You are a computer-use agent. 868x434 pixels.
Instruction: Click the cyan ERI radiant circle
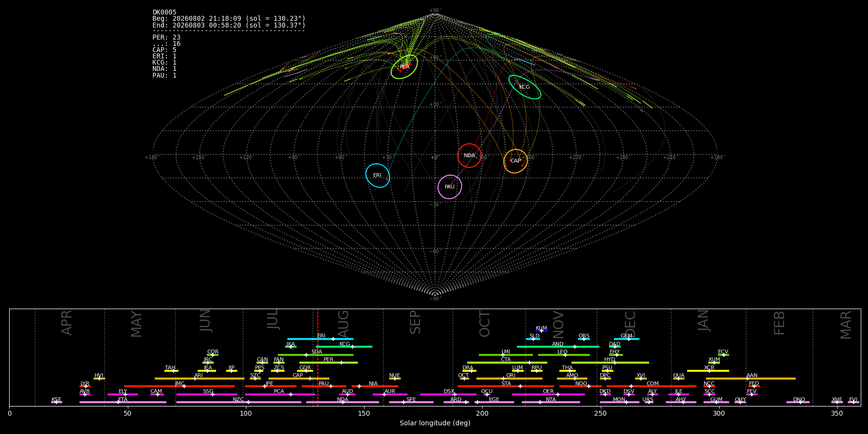(x=378, y=176)
